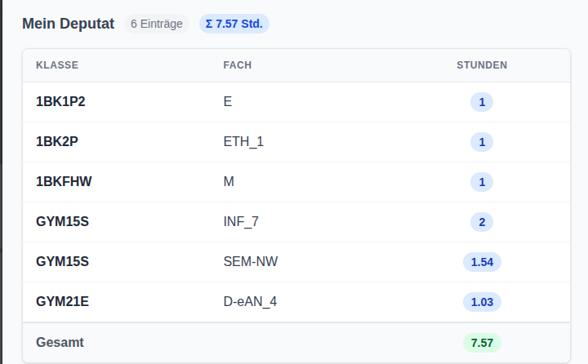588x364 pixels.
Task: Select the 1BKFHW class cell
Action: pos(64,182)
